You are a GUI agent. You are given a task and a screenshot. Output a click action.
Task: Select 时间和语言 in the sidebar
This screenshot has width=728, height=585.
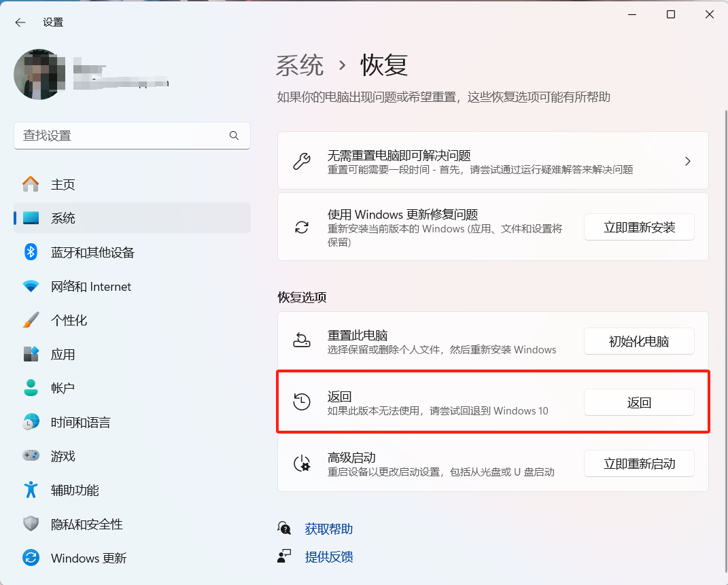tap(132, 422)
